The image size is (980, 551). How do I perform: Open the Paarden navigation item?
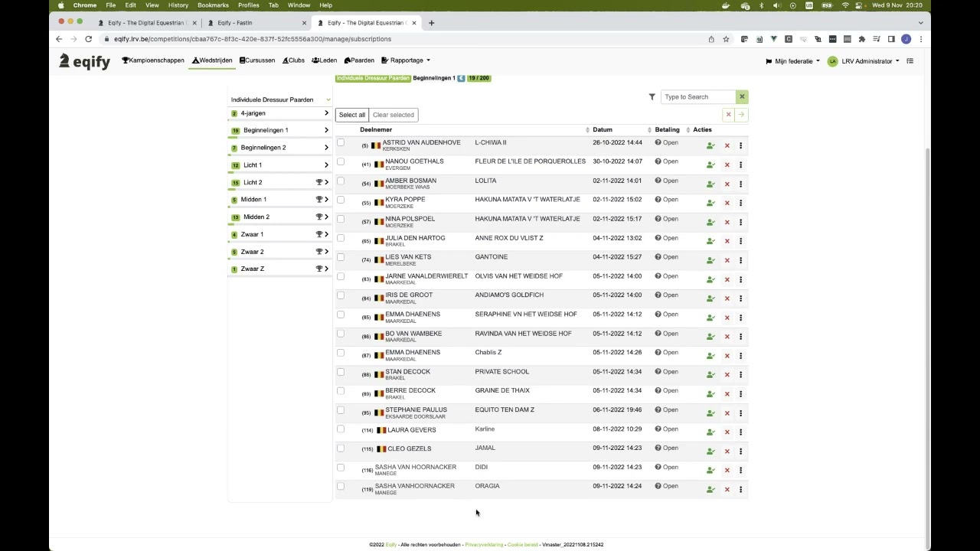tap(359, 60)
